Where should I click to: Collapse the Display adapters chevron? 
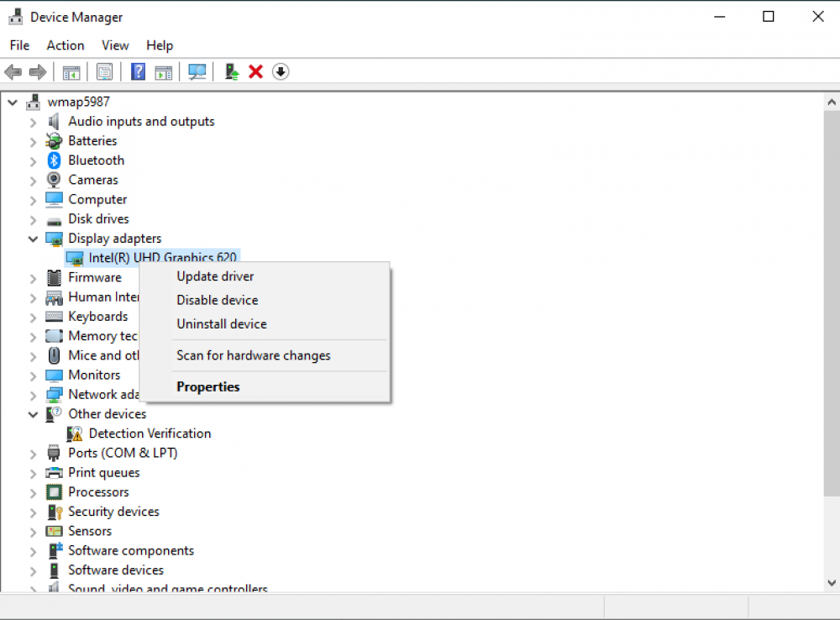click(34, 239)
